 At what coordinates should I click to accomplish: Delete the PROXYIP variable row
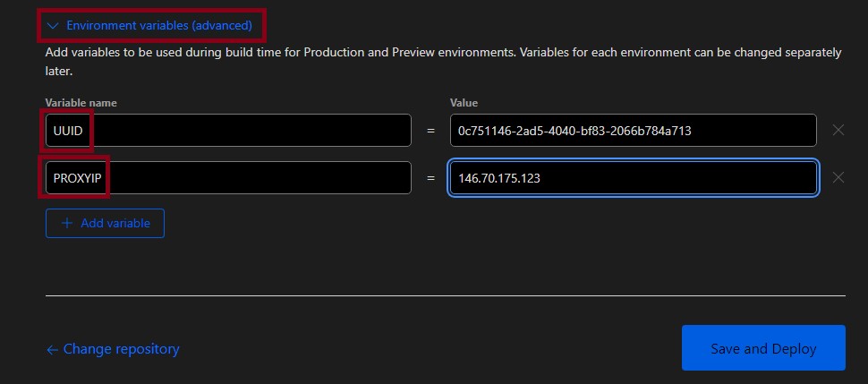click(x=838, y=177)
